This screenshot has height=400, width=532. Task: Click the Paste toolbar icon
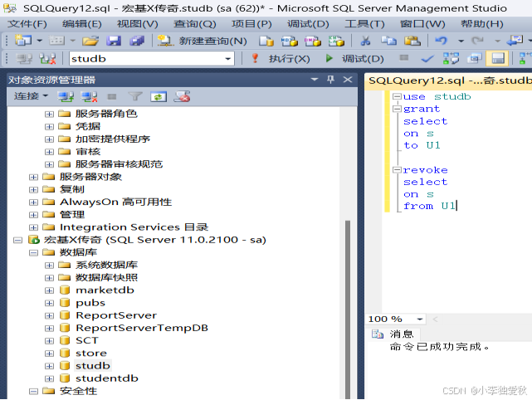pyautogui.click(x=412, y=41)
